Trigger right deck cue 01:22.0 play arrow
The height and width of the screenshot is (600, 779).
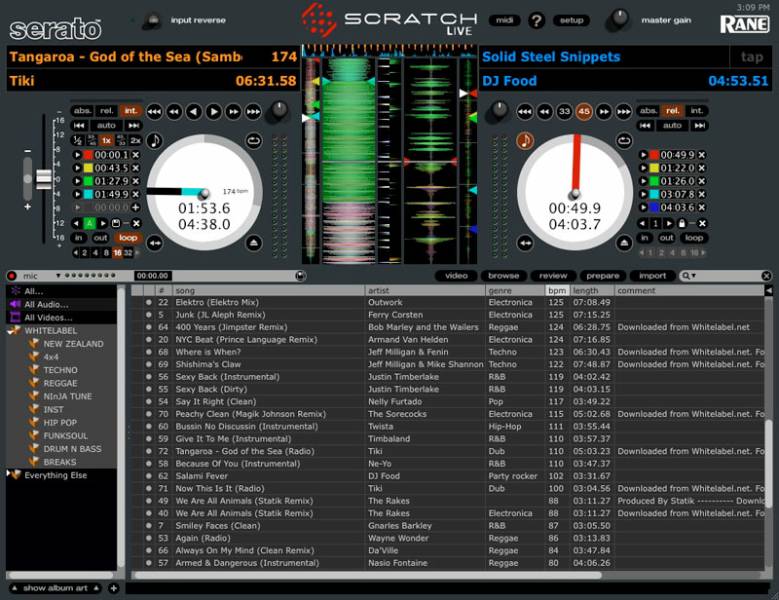click(x=643, y=168)
